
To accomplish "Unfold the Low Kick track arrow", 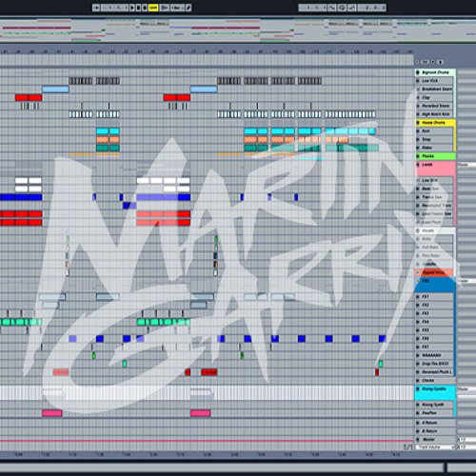I will (x=418, y=81).
